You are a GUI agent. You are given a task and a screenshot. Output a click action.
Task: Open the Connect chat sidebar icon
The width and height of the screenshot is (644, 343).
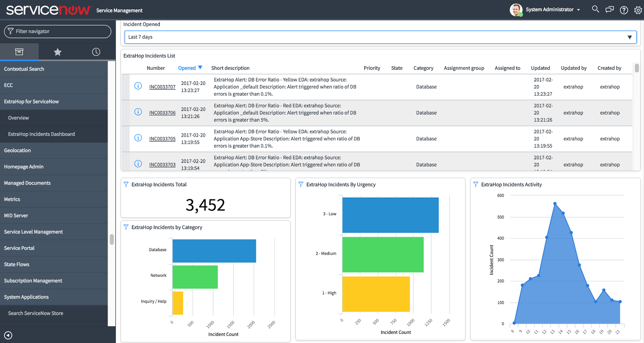pos(610,9)
